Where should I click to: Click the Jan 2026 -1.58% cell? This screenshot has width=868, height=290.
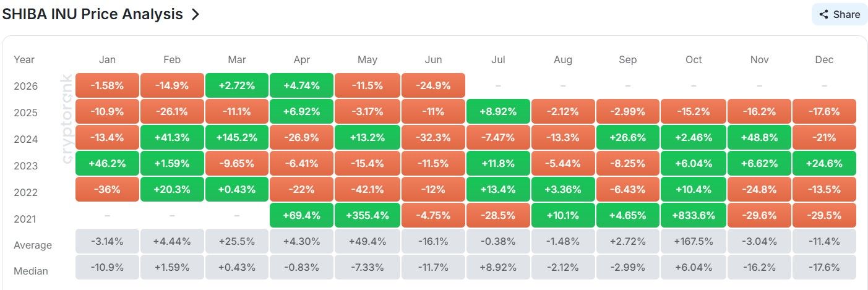(107, 85)
